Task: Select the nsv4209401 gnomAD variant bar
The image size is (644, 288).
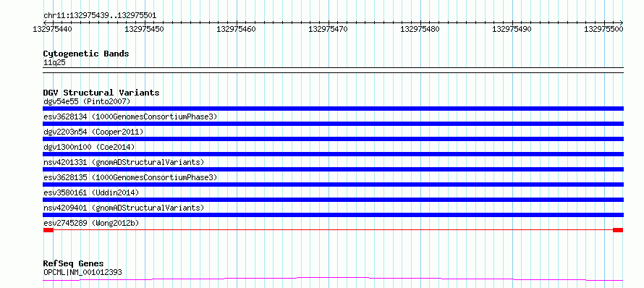Action: click(x=333, y=215)
